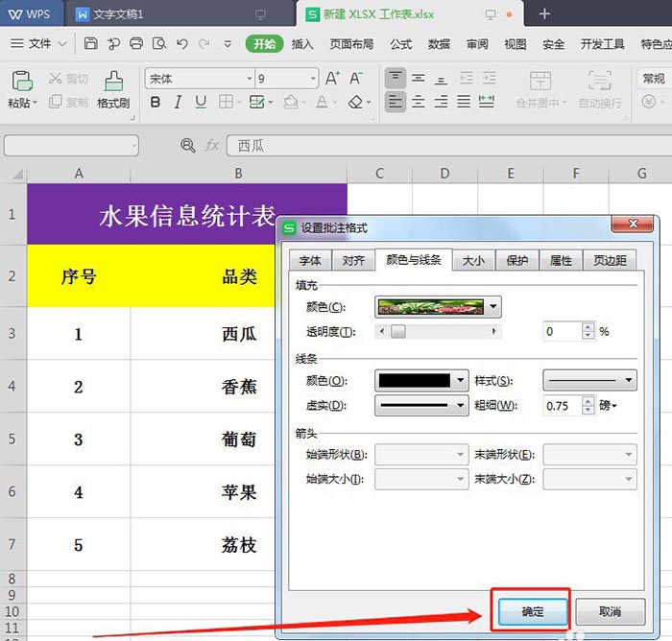Click the transparency (透明度) slider handle

tap(398, 332)
